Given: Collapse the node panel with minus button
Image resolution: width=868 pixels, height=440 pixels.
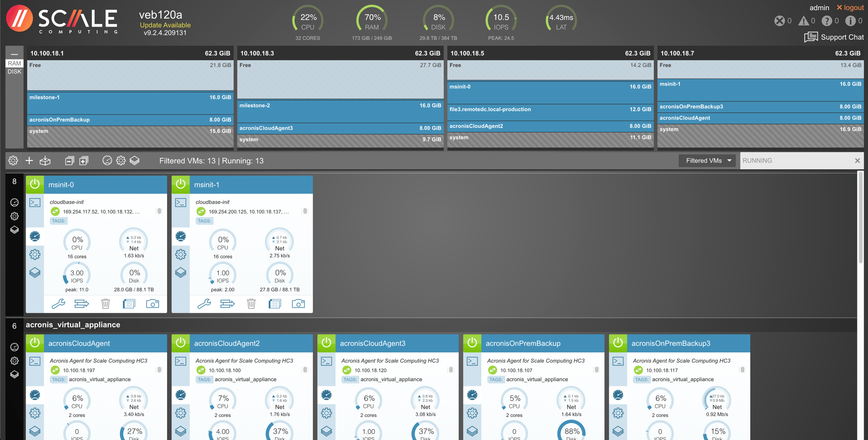Looking at the screenshot, I should coord(14,54).
